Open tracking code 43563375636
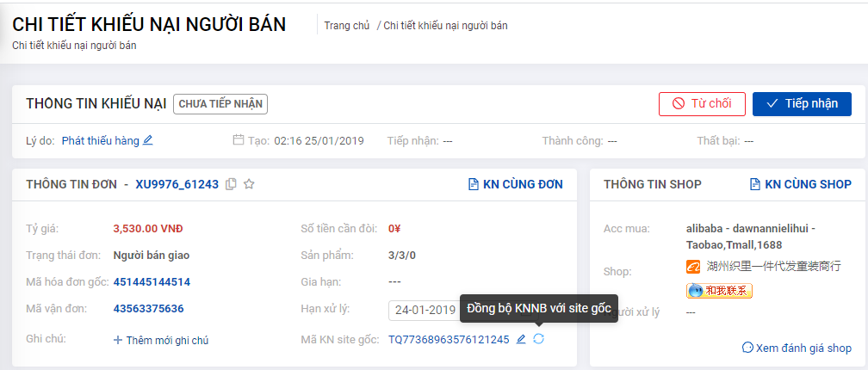 (x=148, y=308)
